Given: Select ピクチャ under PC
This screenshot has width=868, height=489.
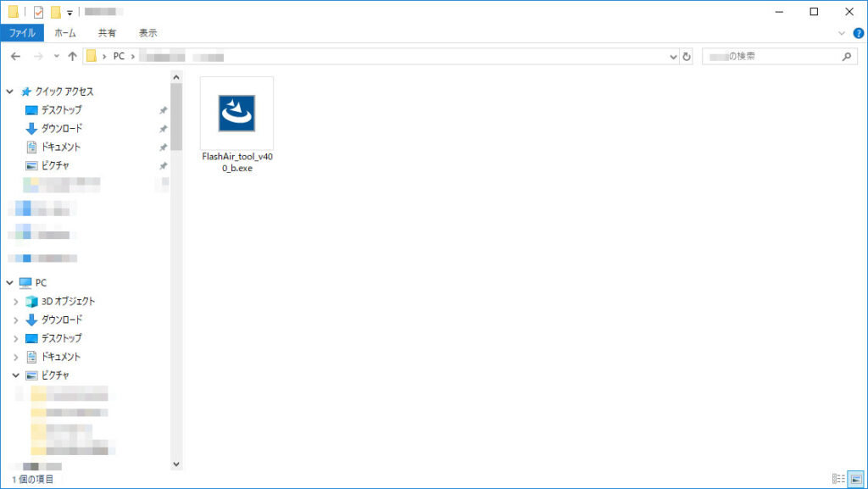Looking at the screenshot, I should [x=55, y=375].
